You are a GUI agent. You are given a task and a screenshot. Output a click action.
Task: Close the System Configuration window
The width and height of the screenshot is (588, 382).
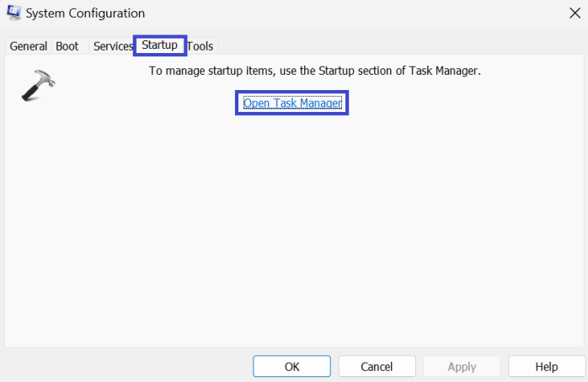click(x=574, y=13)
